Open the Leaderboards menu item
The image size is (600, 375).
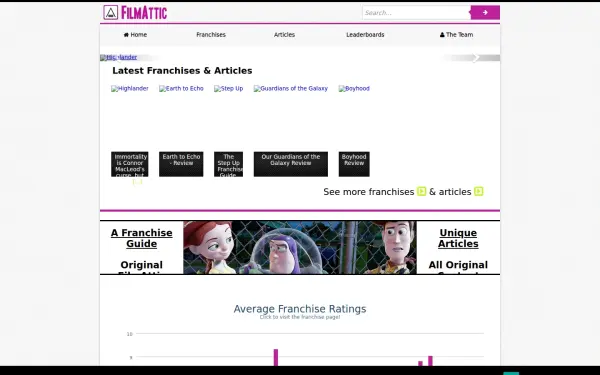tap(365, 35)
